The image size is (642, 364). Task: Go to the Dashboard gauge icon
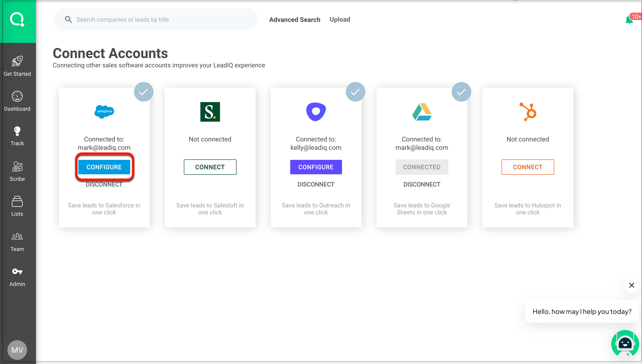coord(17,96)
